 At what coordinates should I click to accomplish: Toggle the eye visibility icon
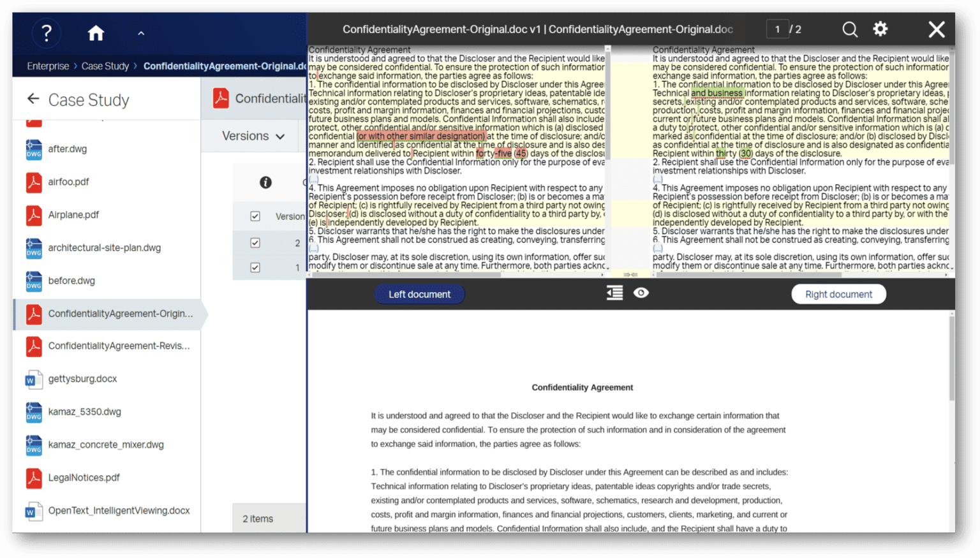[641, 293]
